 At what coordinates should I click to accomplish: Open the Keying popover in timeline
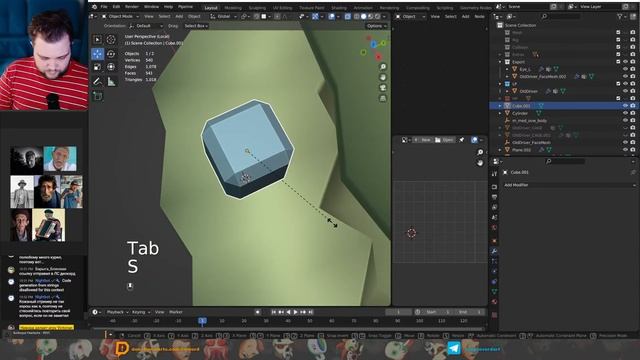click(140, 312)
